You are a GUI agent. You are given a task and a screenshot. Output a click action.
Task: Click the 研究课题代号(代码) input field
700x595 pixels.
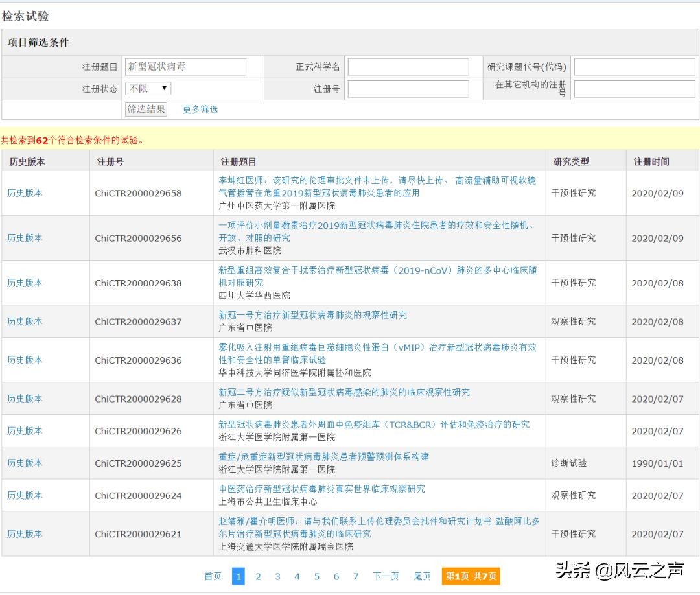(x=633, y=66)
